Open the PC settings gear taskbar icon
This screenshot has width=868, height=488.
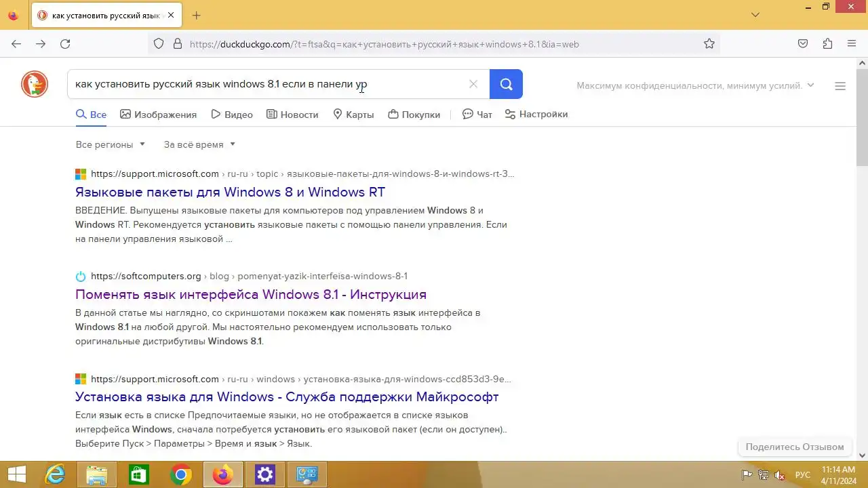[265, 475]
